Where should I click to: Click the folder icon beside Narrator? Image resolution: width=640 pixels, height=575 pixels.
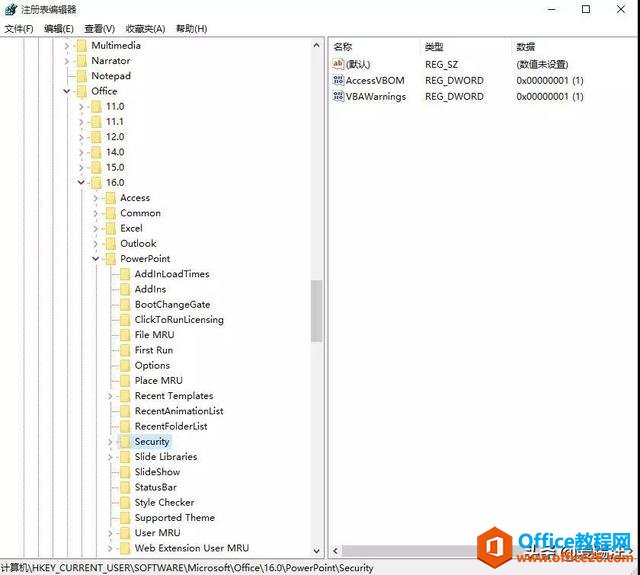(x=82, y=61)
